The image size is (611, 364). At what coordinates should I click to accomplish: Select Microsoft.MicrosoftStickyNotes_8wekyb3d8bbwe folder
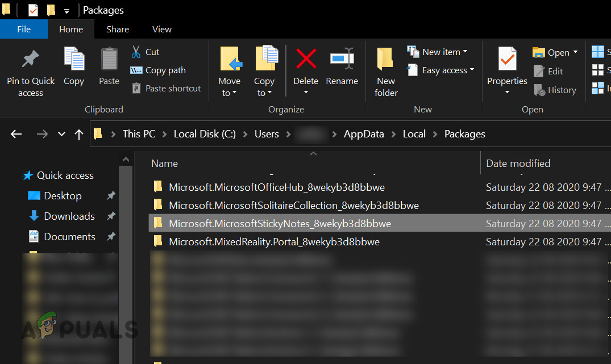click(280, 224)
